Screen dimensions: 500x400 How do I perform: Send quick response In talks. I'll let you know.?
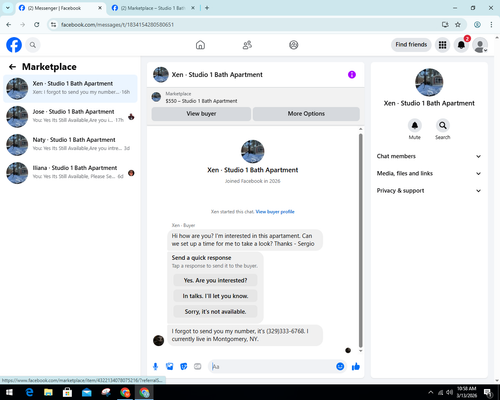pyautogui.click(x=215, y=296)
